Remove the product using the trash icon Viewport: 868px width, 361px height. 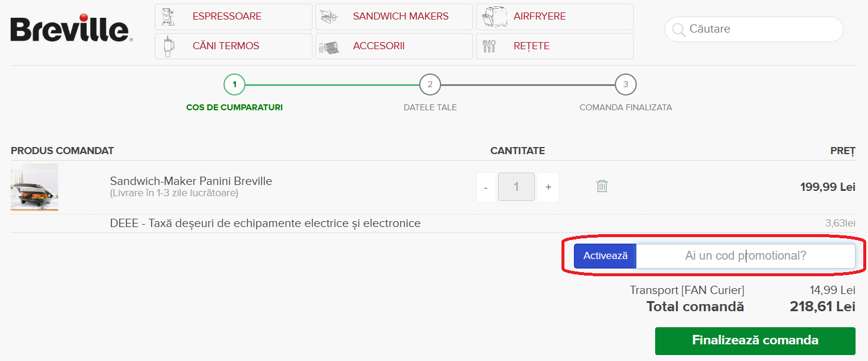[602, 186]
